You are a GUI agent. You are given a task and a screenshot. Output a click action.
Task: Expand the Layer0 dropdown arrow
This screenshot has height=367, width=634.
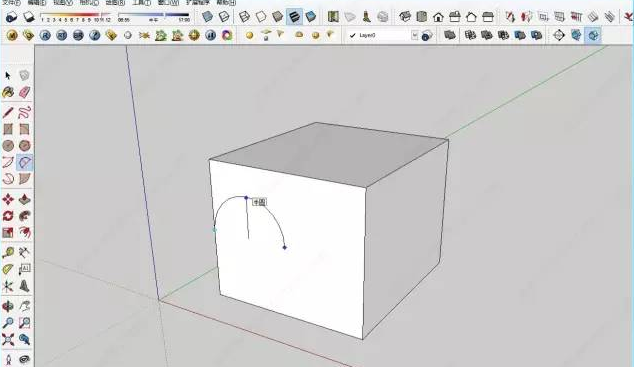[x=414, y=36]
